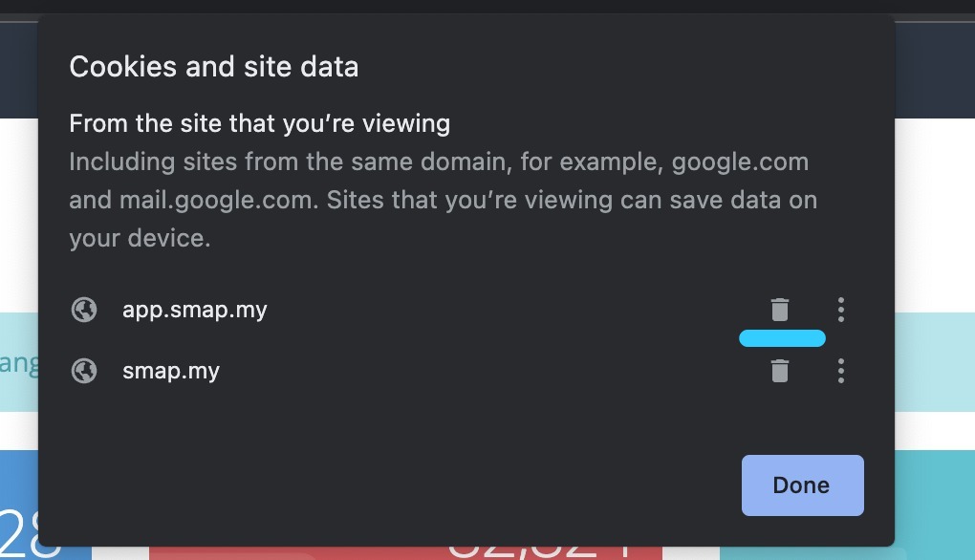Image resolution: width=975 pixels, height=560 pixels.
Task: Click the Cookies and site data title
Action: [214, 67]
